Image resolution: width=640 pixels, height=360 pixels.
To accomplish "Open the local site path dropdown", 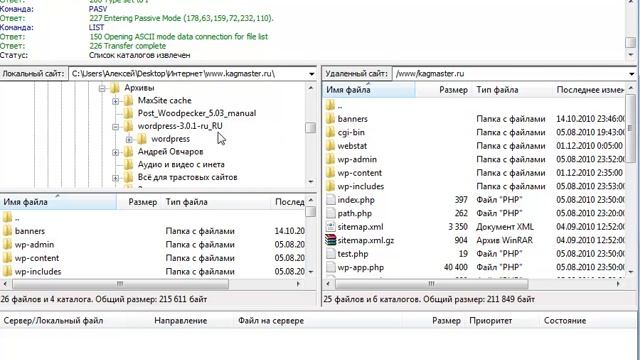I will click(x=311, y=74).
